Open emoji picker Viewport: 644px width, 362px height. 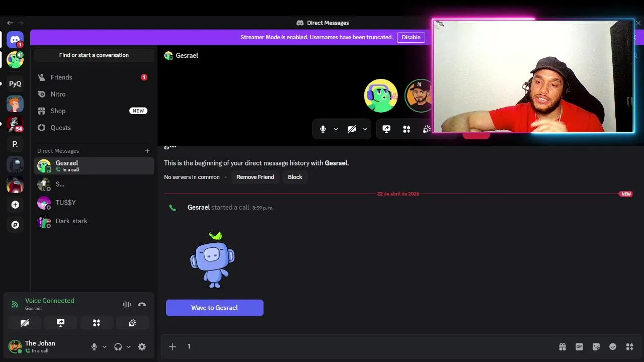point(613,346)
